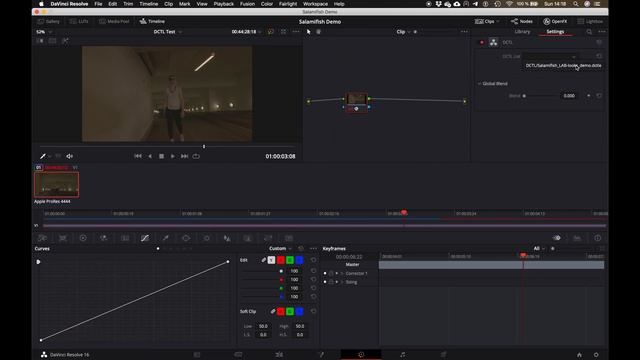Switch to the Settings tab
Screen dimensions: 640x360
click(x=555, y=32)
